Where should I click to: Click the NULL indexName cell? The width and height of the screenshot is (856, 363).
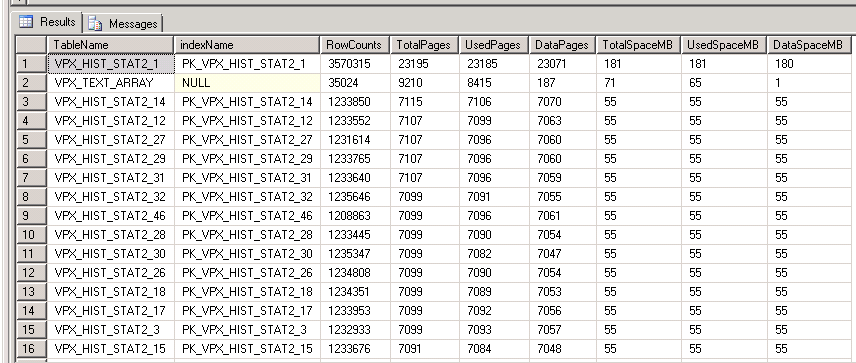247,83
